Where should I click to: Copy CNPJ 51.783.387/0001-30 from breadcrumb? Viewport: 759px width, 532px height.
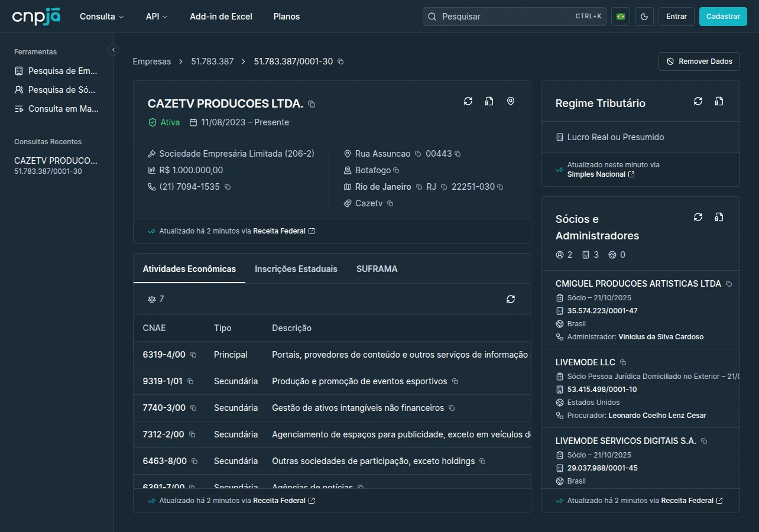tap(340, 61)
